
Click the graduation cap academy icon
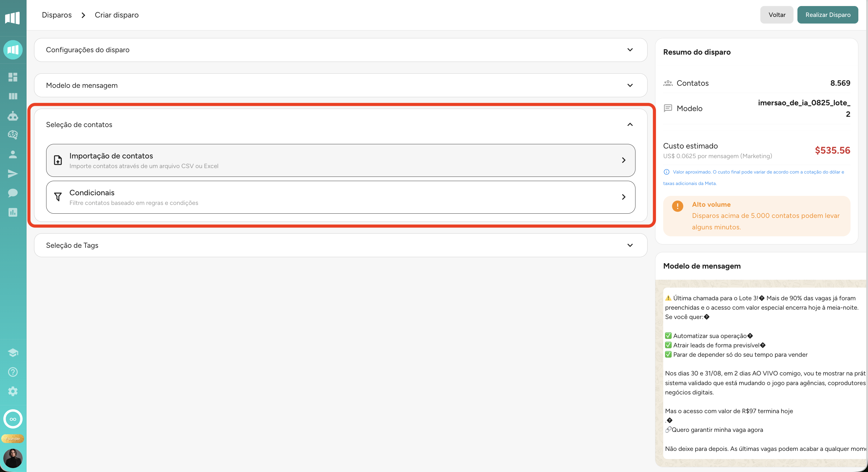point(13,353)
